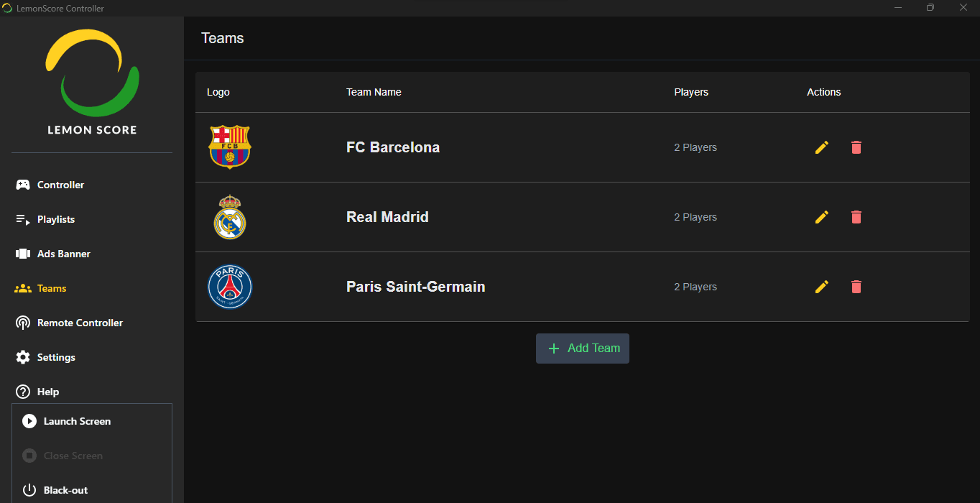Open the Ads Banner section
Image resolution: width=980 pixels, height=503 pixels.
(63, 254)
